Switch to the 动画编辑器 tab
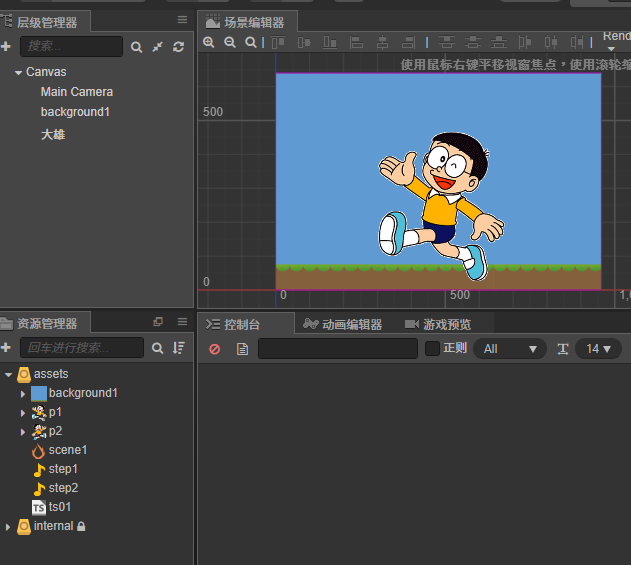 click(342, 324)
